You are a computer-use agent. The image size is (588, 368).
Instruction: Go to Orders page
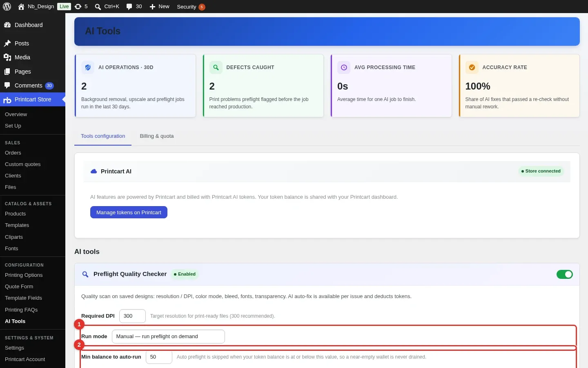click(x=13, y=153)
